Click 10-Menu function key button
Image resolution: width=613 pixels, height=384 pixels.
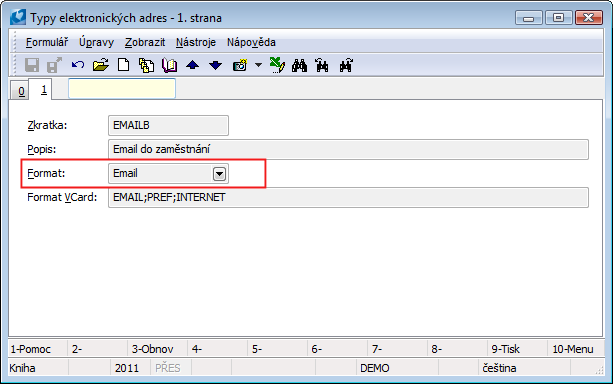click(x=575, y=349)
